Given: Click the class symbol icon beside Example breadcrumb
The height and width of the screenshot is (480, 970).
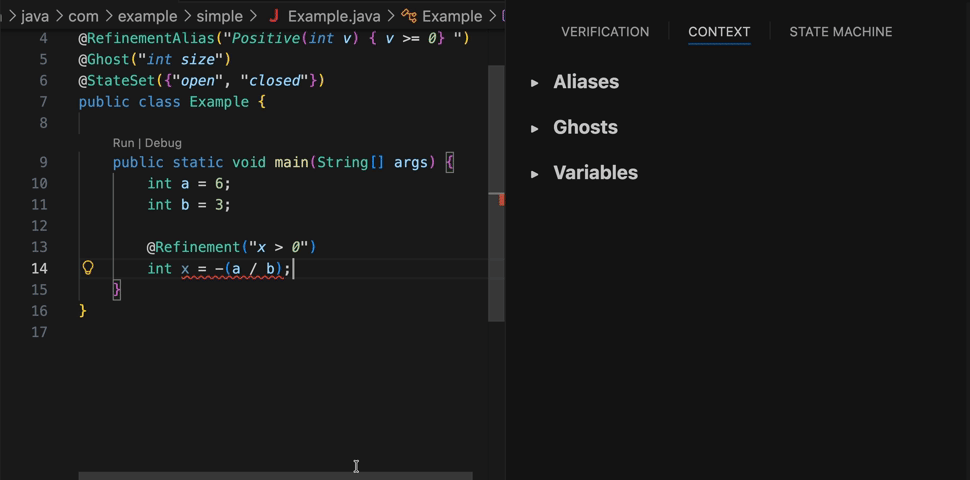Looking at the screenshot, I should [408, 15].
